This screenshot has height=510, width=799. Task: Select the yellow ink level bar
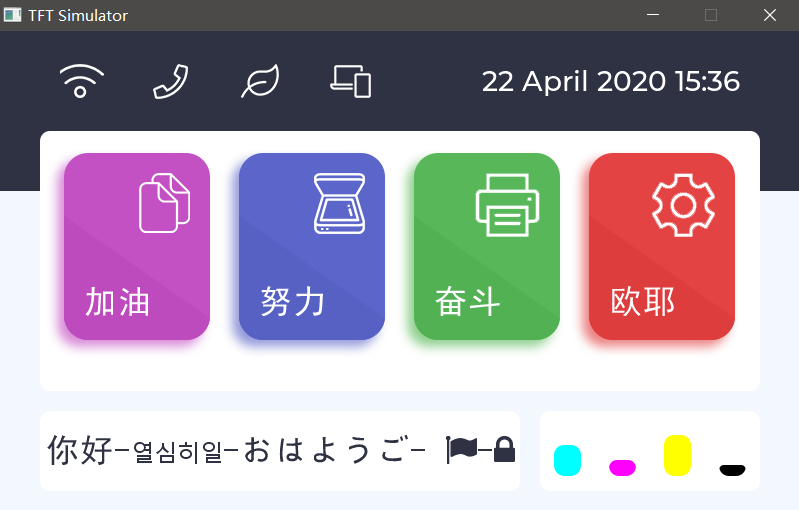[677, 455]
